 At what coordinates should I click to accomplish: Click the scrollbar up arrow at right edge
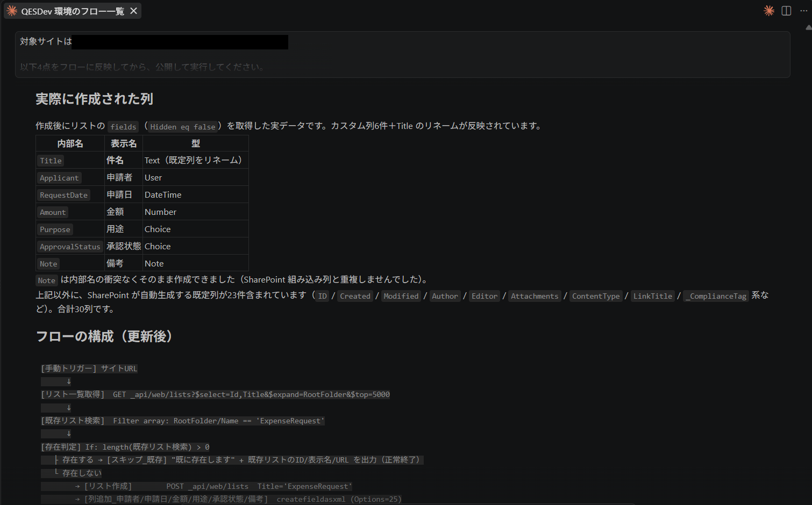coord(809,27)
